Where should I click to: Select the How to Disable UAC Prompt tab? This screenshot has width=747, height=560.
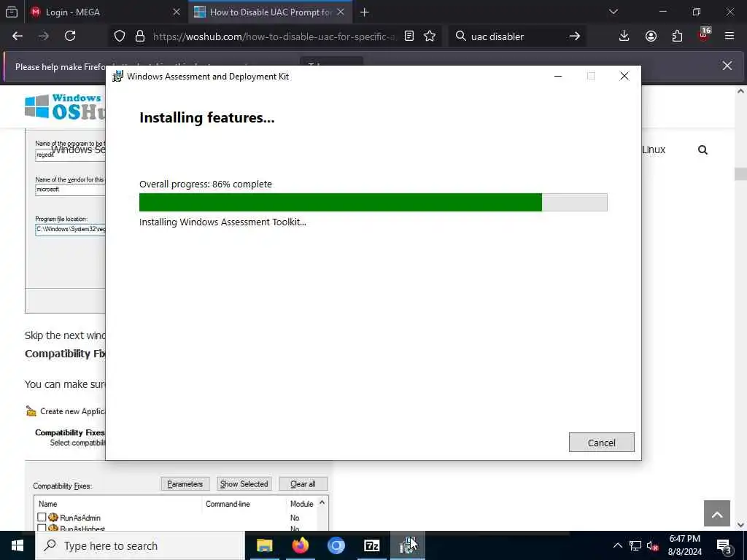point(270,12)
